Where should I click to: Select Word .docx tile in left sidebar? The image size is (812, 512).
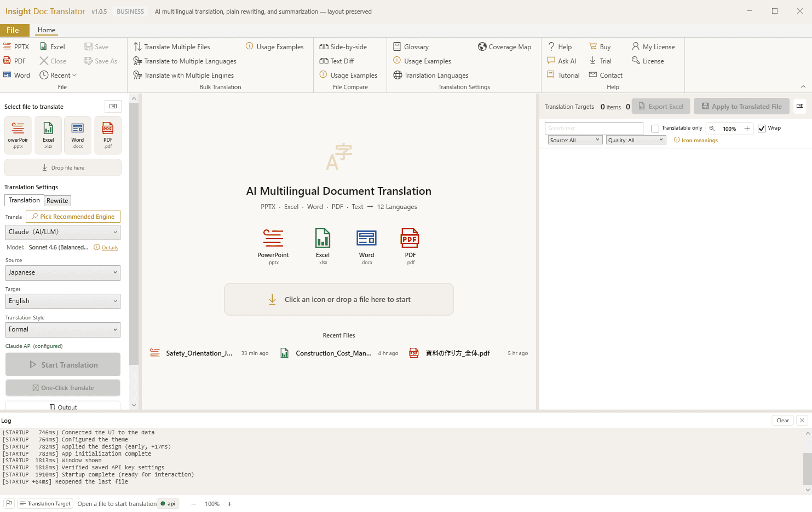click(78, 135)
